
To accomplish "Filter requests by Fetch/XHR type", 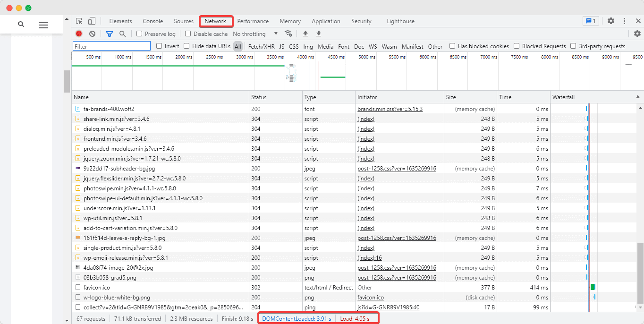I will (x=261, y=47).
